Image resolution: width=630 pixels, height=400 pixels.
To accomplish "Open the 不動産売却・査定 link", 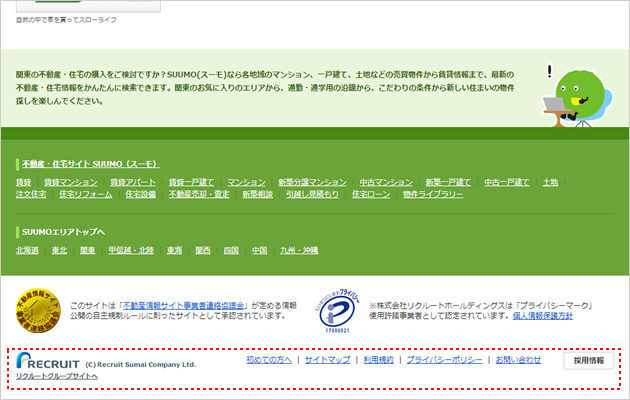I will (x=199, y=194).
